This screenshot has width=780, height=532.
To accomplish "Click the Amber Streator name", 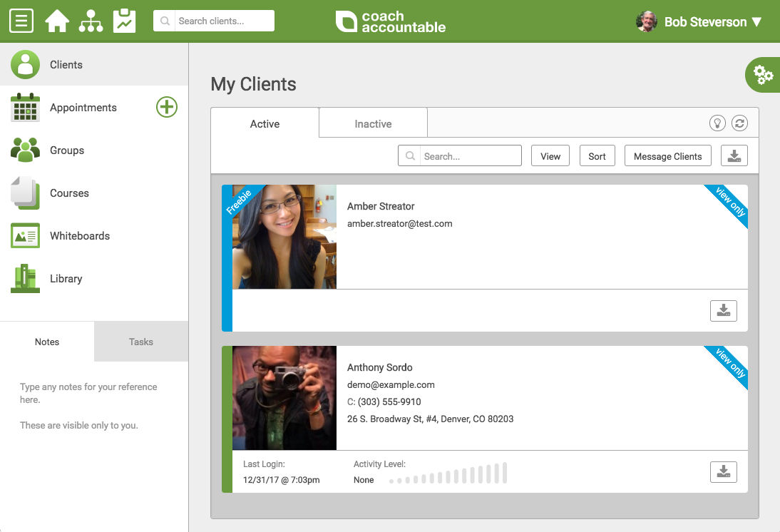I will pyautogui.click(x=381, y=206).
